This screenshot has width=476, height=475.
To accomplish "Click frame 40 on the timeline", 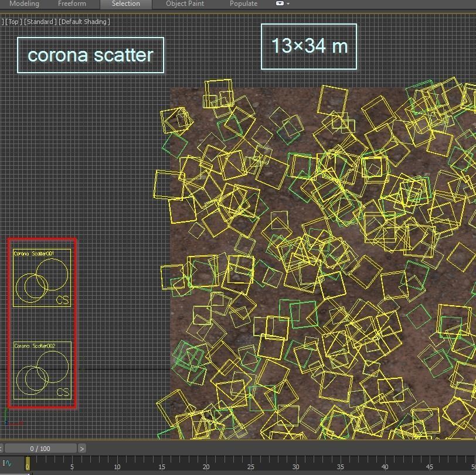I will [x=385, y=467].
